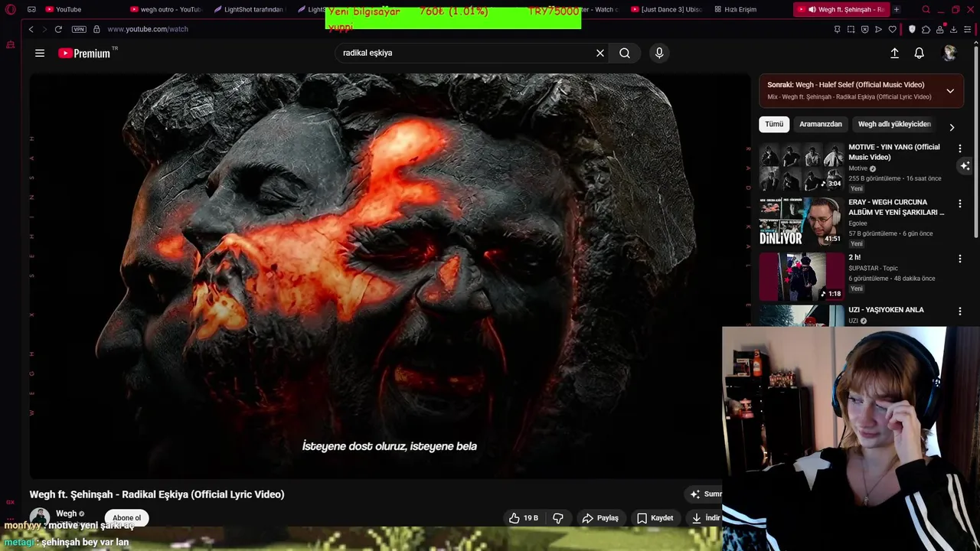Open the YouTube hamburger guide menu
This screenshot has width=980, height=551.
40,53
